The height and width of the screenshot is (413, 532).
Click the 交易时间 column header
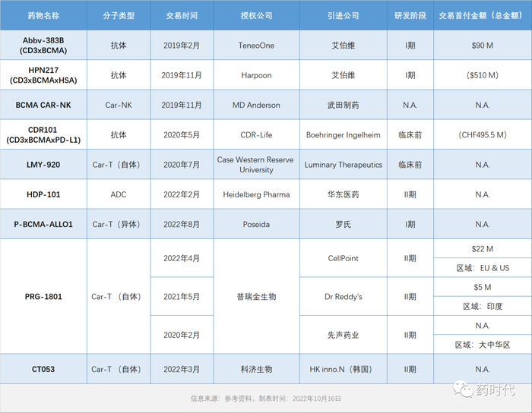[182, 16]
